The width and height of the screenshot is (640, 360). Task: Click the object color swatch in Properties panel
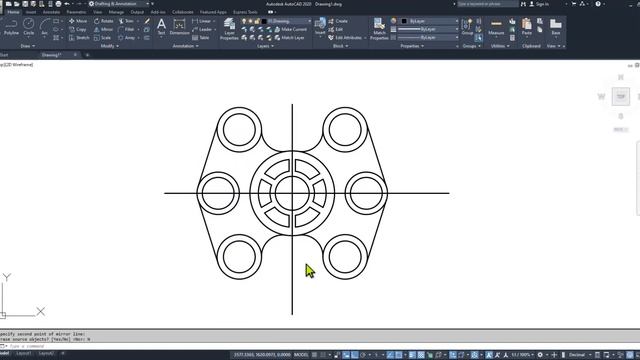click(x=404, y=21)
